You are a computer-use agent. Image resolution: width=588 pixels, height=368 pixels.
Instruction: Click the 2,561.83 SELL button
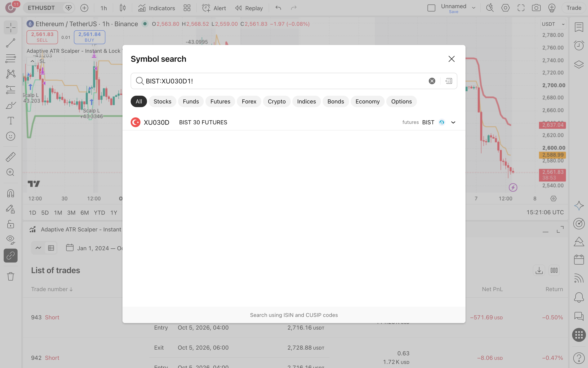(x=42, y=37)
